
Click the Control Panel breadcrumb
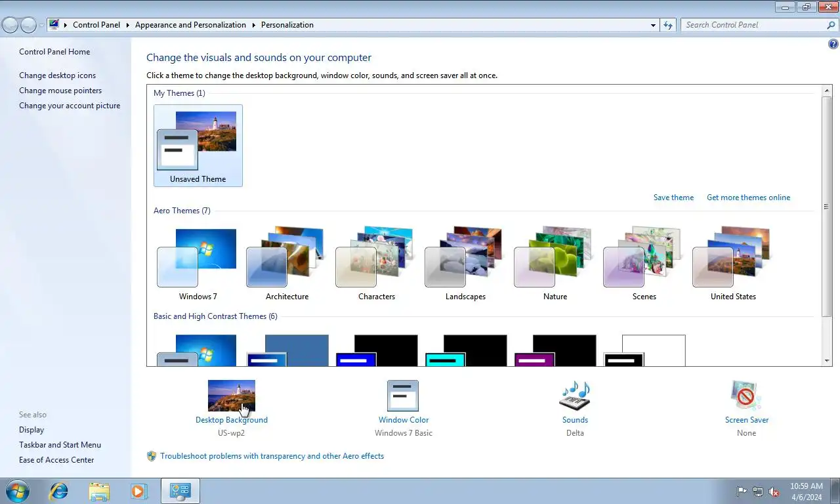click(96, 25)
